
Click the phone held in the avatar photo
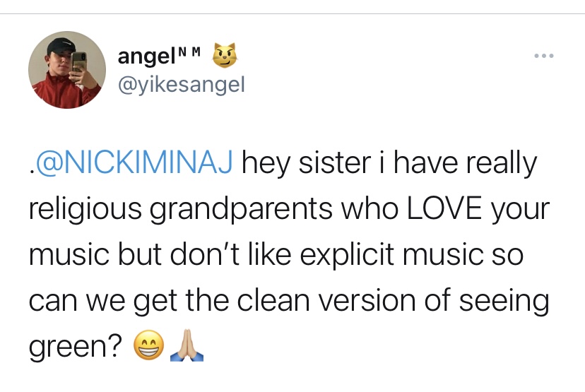point(78,62)
